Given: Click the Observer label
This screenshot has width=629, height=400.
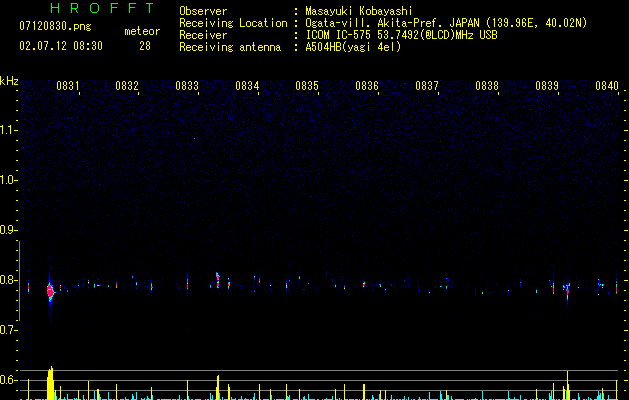Looking at the screenshot, I should tap(203, 11).
